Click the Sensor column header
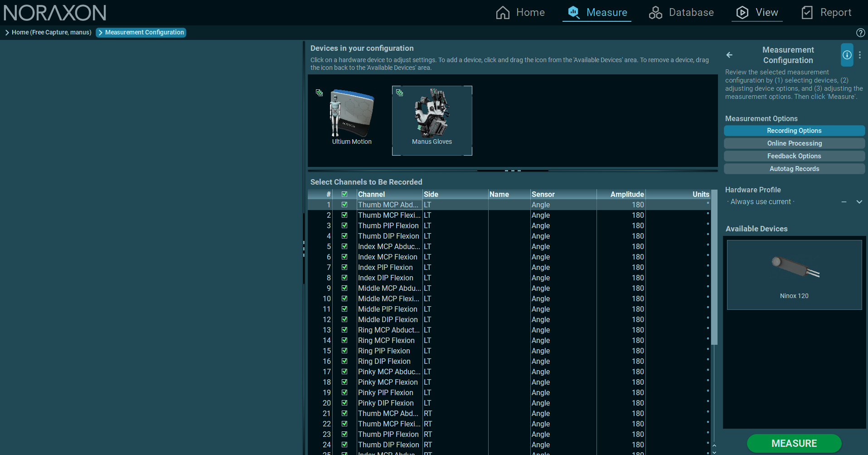868x455 pixels. coord(563,194)
